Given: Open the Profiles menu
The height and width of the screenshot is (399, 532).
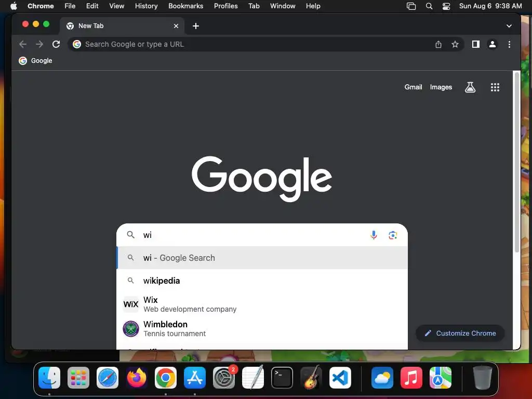Looking at the screenshot, I should 225,6.
